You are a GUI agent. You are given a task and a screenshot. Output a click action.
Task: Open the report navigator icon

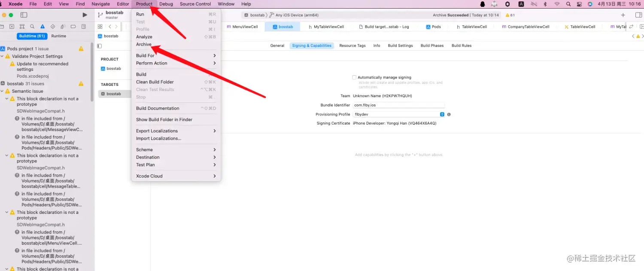pyautogui.click(x=84, y=27)
